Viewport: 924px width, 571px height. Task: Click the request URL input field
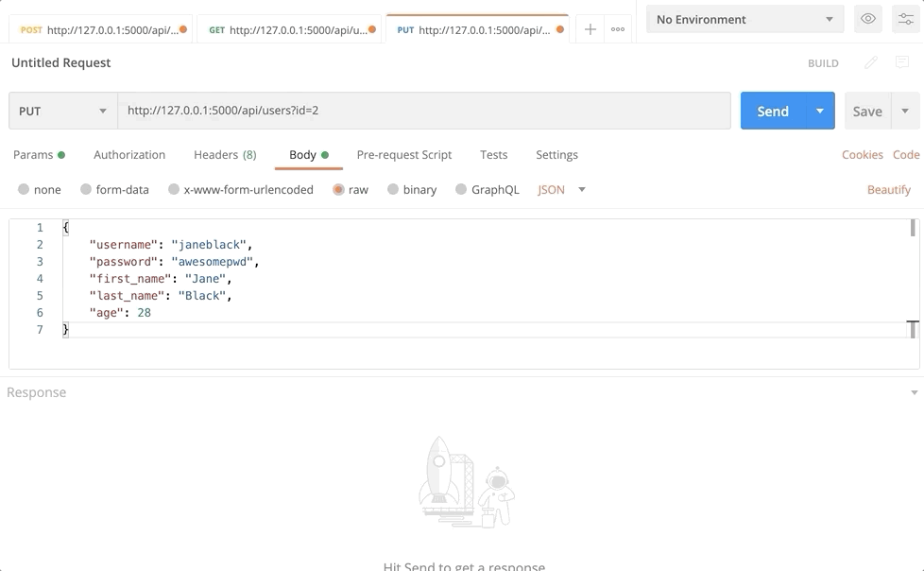click(x=423, y=111)
